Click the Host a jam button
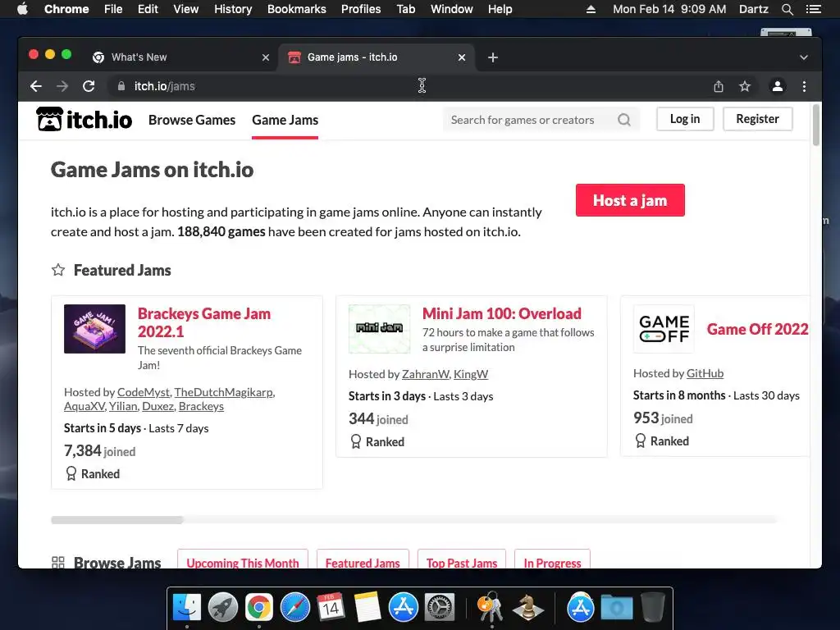840x630 pixels. pyautogui.click(x=630, y=200)
